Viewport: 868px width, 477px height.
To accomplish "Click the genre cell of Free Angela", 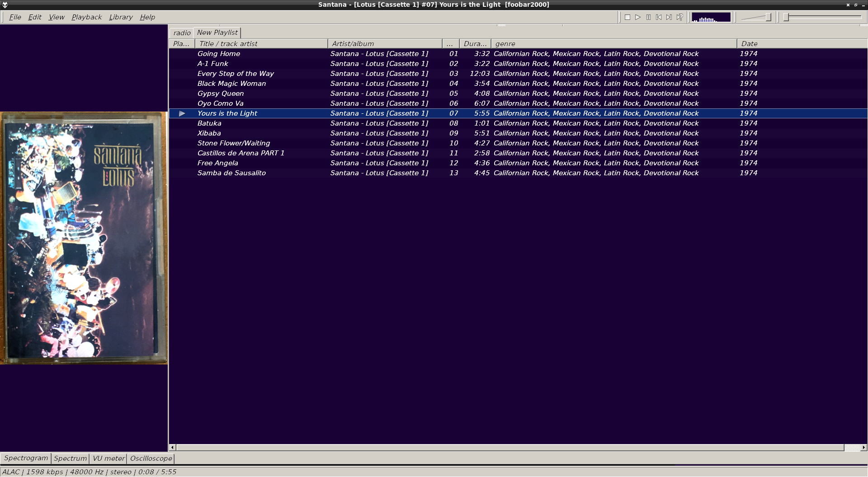I will 596,163.
